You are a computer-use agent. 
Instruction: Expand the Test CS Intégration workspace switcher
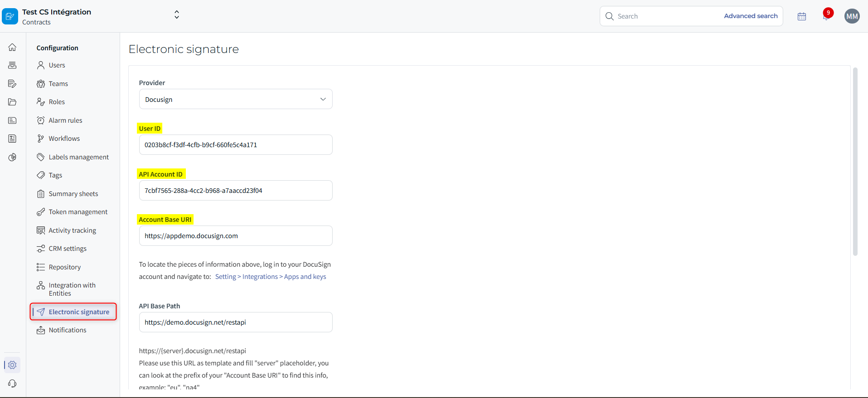pos(177,15)
